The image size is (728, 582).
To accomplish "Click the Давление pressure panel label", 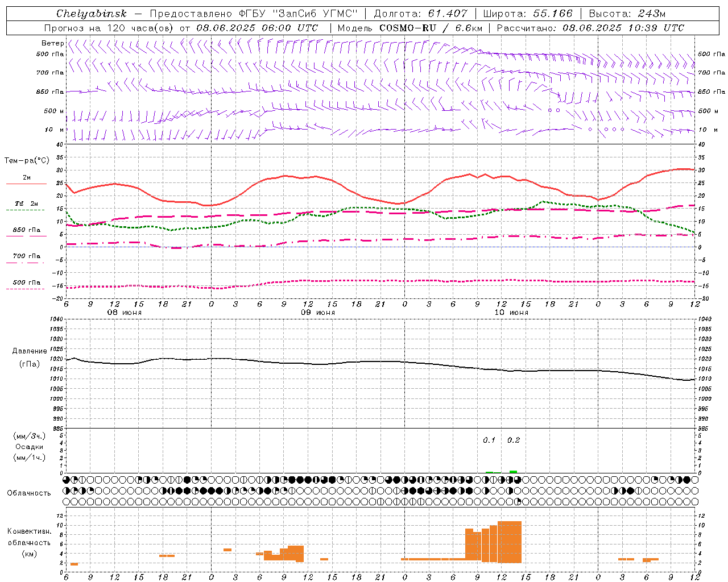I will point(30,351).
